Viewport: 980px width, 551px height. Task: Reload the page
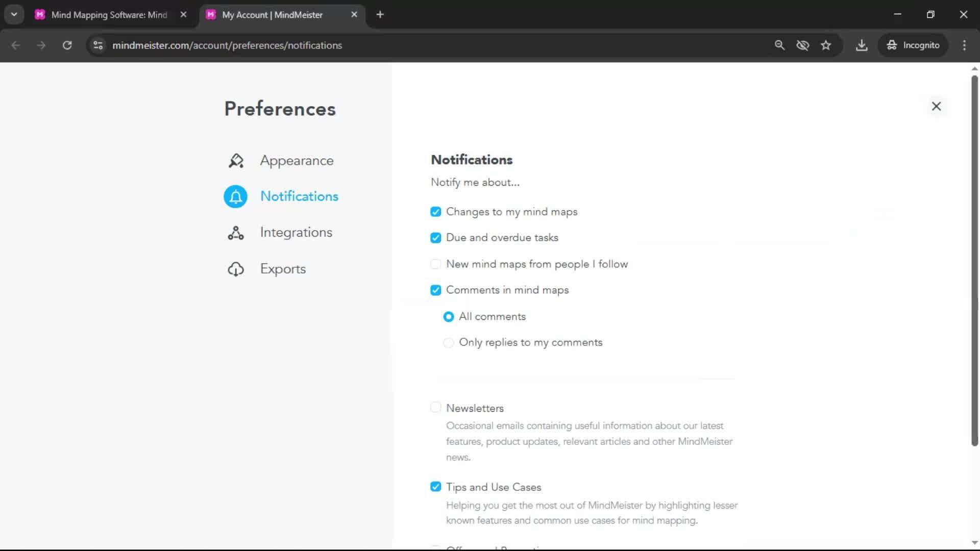click(67, 45)
